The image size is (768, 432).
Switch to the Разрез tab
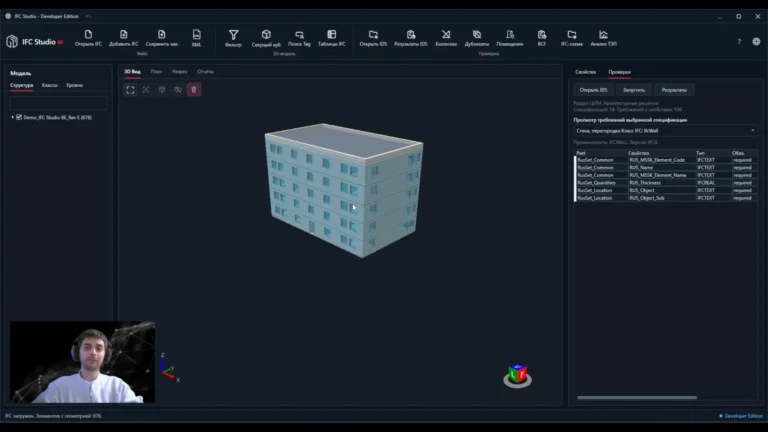179,72
